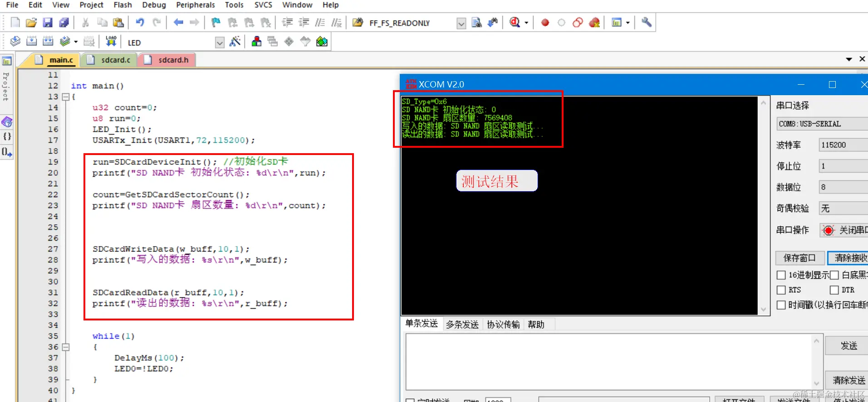Switch to the sdcard.c tab
868x402 pixels.
point(109,60)
